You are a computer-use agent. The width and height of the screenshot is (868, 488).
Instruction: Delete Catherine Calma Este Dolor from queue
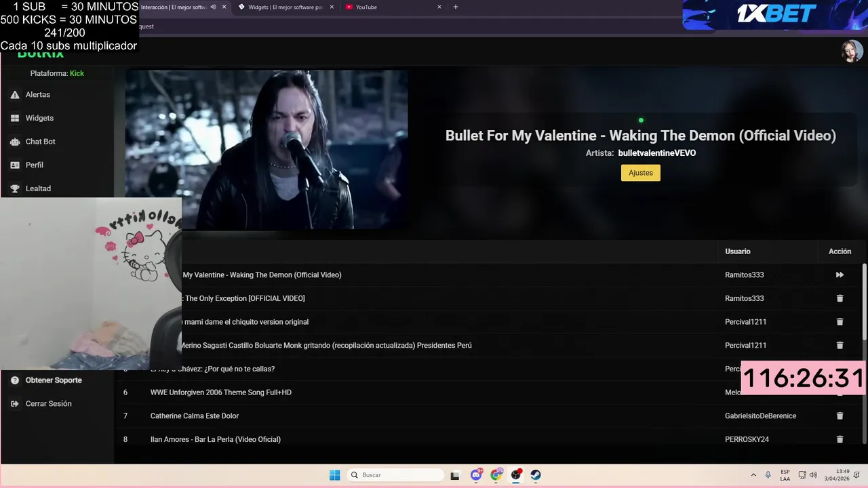coord(840,415)
